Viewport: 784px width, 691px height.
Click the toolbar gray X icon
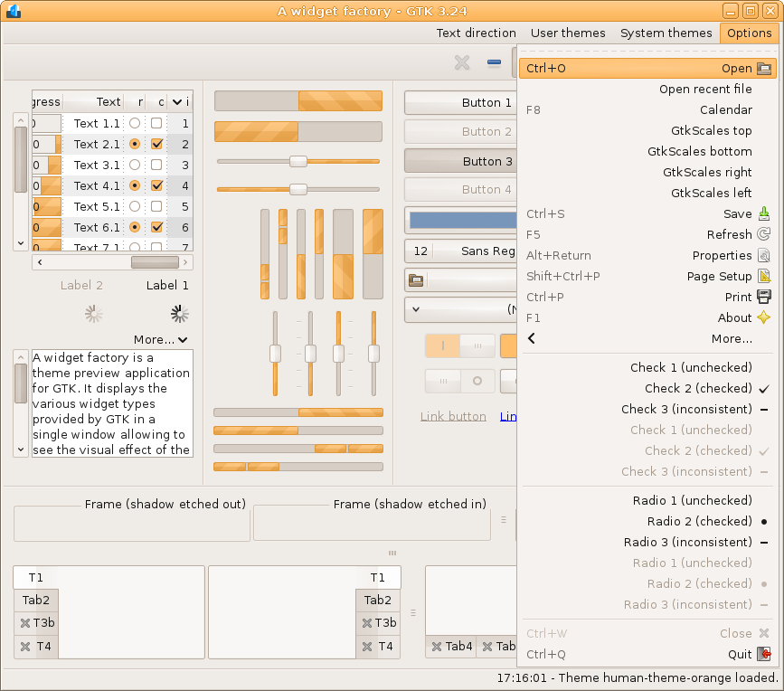[x=462, y=62]
